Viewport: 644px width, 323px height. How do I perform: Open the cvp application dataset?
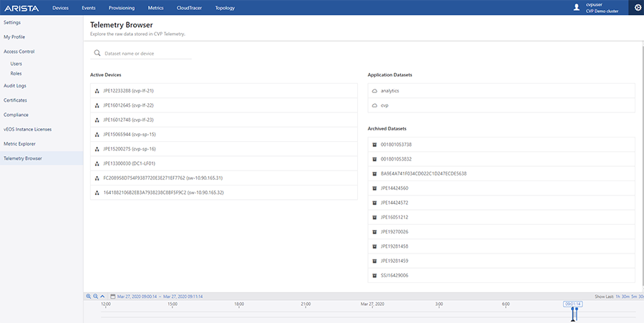point(501,105)
